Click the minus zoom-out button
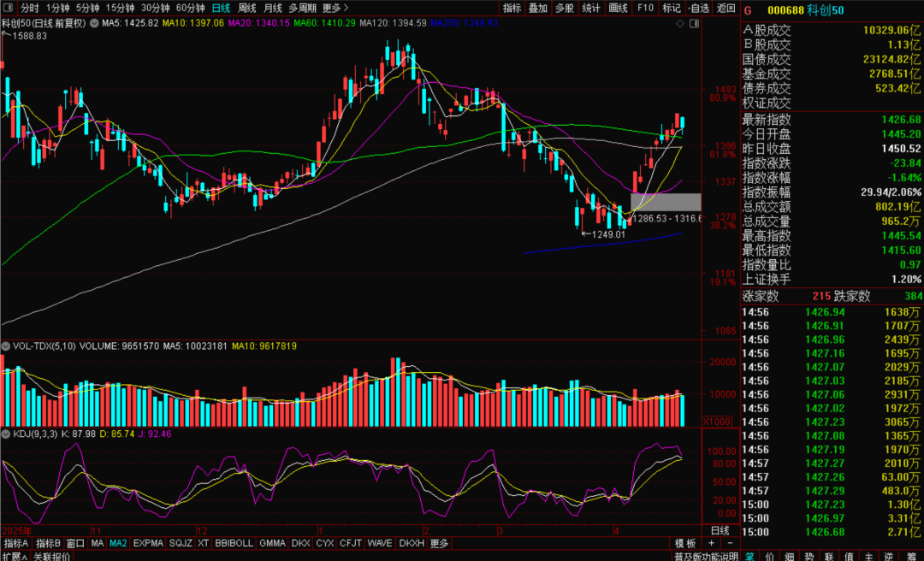Image resolution: width=924 pixels, height=561 pixels. (730, 543)
